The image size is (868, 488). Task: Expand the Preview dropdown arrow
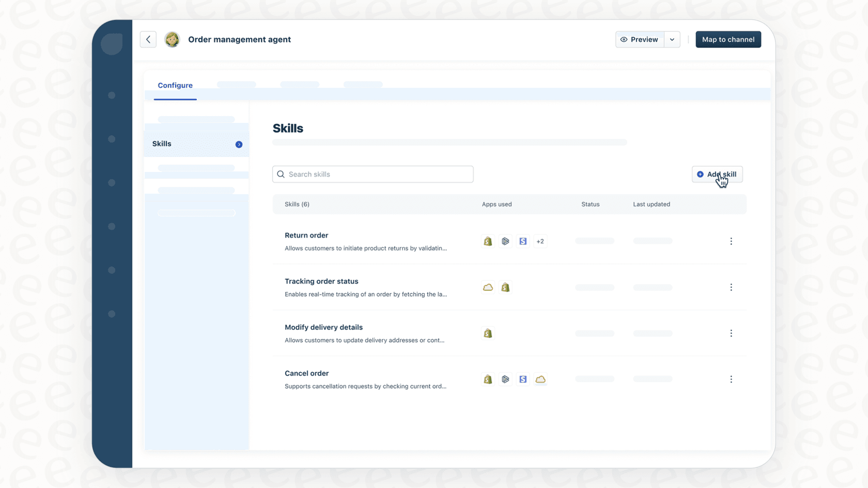click(672, 39)
